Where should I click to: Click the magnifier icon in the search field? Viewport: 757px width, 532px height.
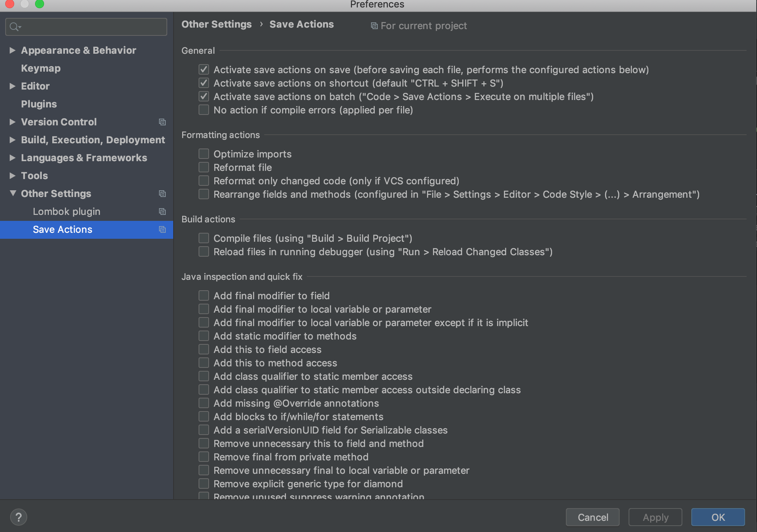pyautogui.click(x=15, y=26)
